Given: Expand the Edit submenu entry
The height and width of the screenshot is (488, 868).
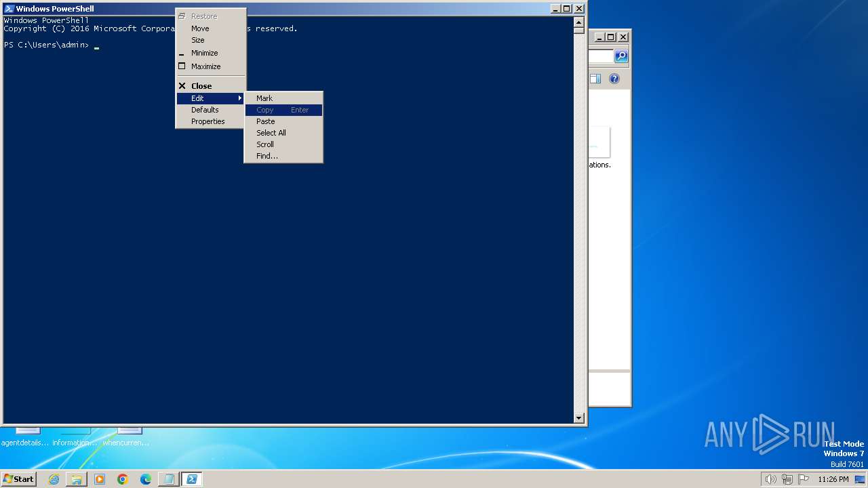Looking at the screenshot, I should [x=210, y=98].
